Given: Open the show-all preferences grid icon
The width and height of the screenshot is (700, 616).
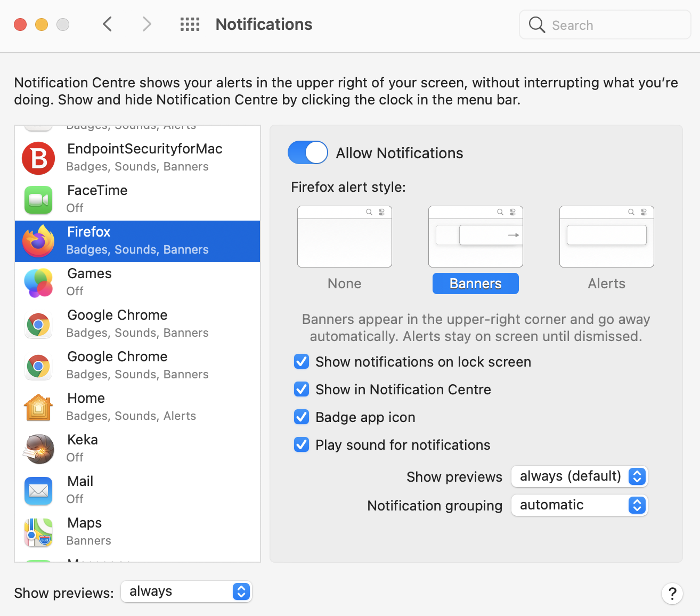Looking at the screenshot, I should click(x=190, y=25).
